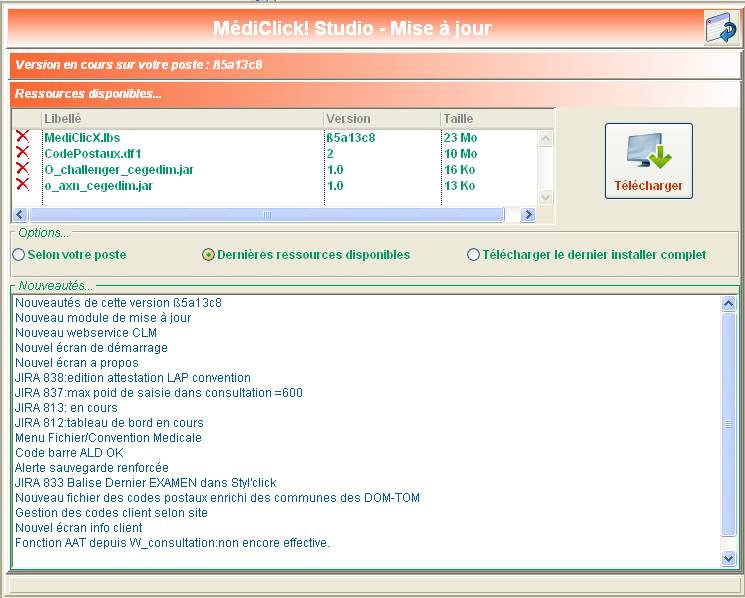Click the horizontal scrollbar thumb of resources
This screenshot has width=745, height=598.
(267, 215)
